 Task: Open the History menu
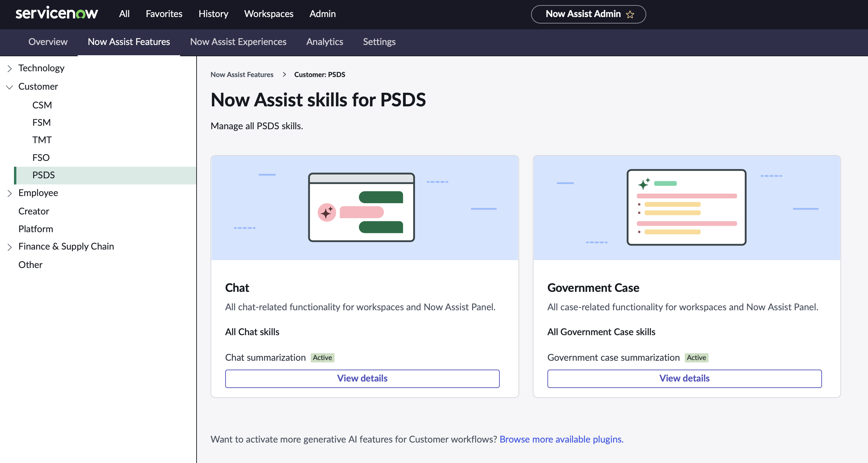(213, 14)
